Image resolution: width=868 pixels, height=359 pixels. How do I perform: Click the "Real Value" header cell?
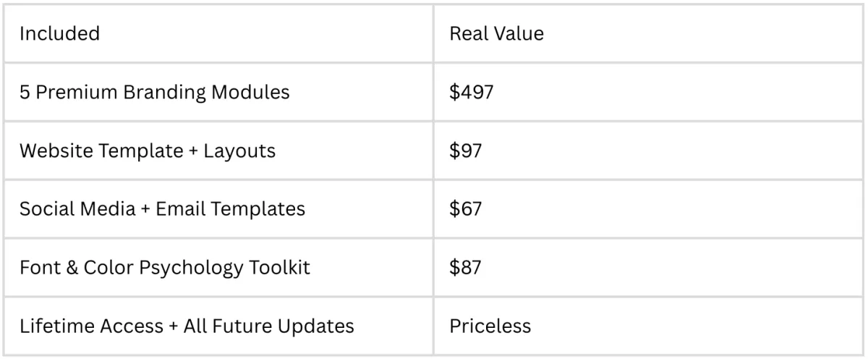pos(496,34)
